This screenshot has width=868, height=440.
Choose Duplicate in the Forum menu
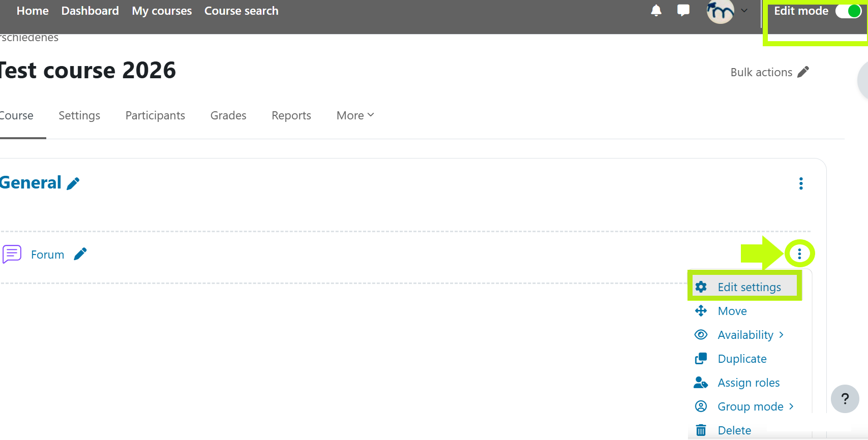(741, 359)
